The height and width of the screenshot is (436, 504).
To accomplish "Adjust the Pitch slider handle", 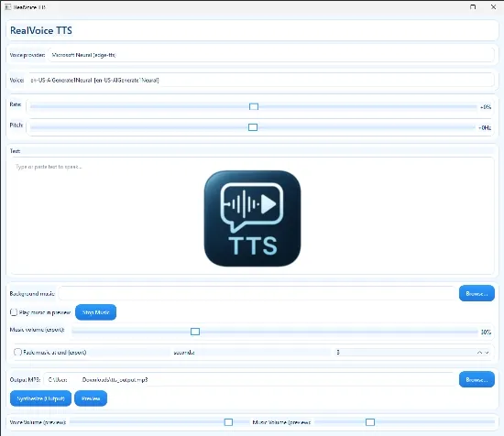I will tap(253, 127).
